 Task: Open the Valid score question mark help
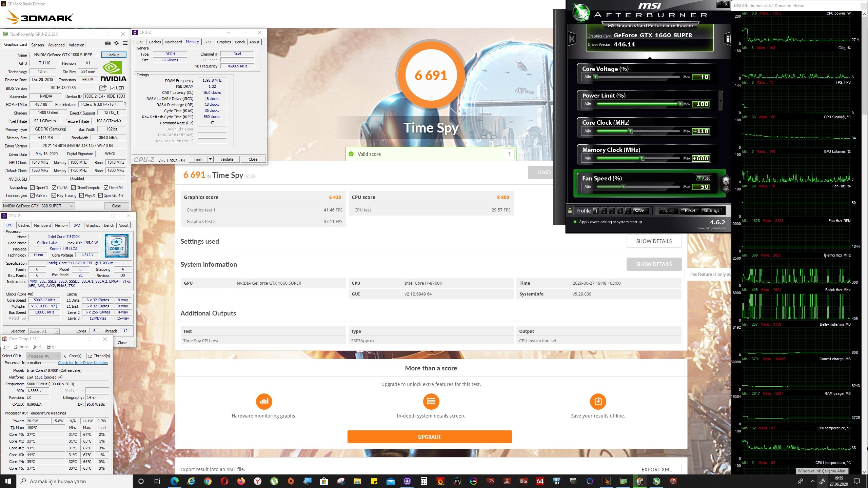tap(509, 154)
